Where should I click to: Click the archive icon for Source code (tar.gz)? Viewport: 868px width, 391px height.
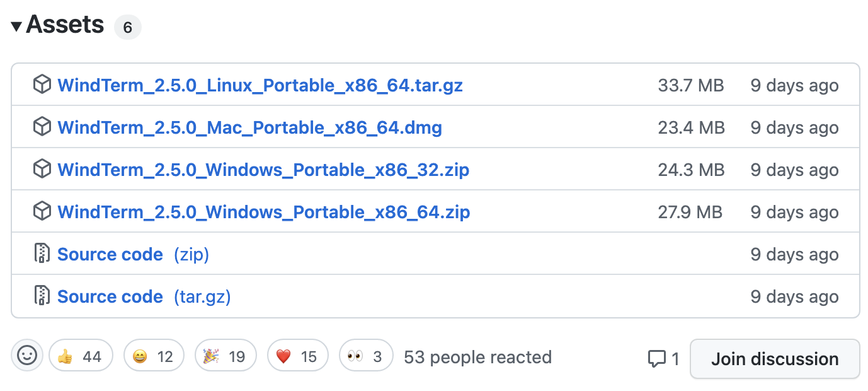tap(42, 296)
